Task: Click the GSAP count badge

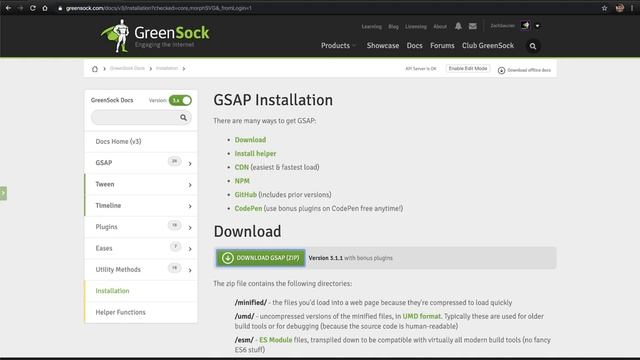Action: [174, 161]
